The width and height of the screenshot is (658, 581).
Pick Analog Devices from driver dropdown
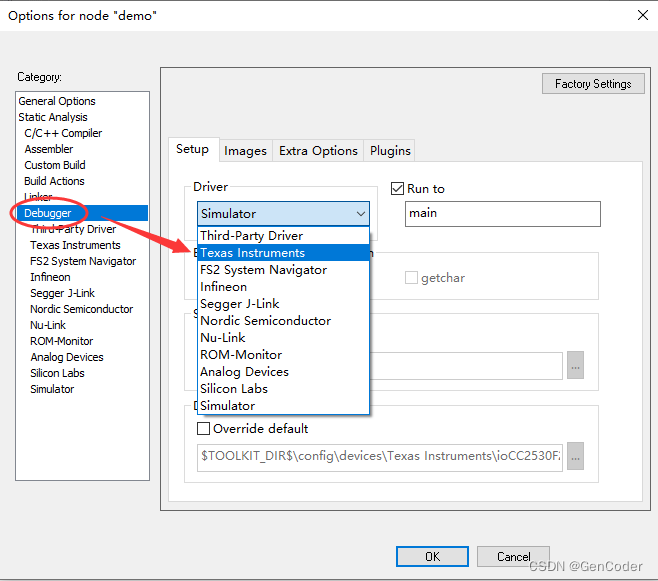click(283, 372)
